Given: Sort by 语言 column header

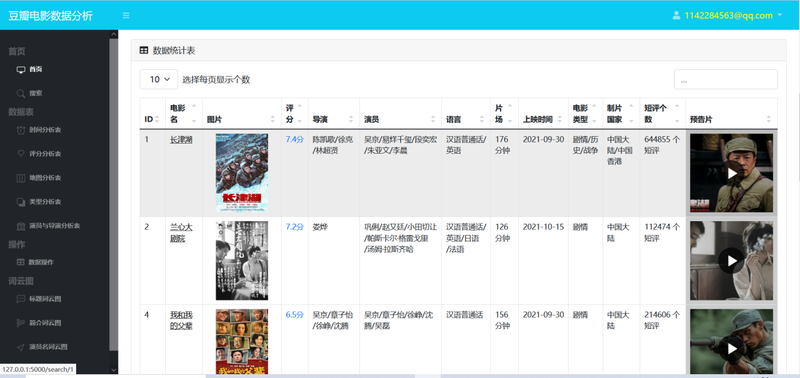Looking at the screenshot, I should pos(466,113).
